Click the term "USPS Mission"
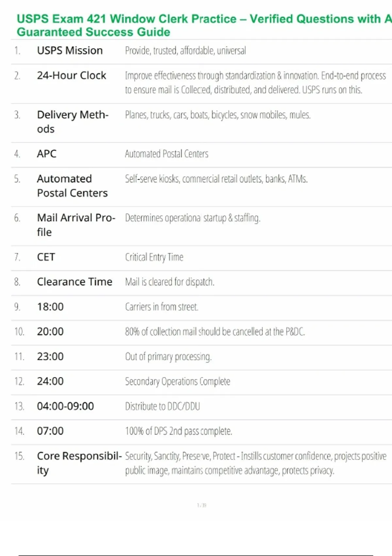This screenshot has height=556, width=392. click(x=70, y=51)
